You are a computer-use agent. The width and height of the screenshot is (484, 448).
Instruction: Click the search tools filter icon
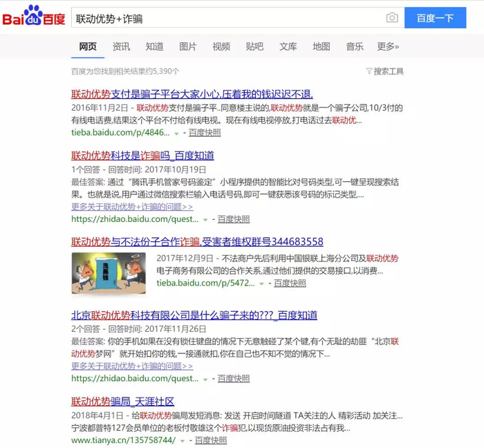point(369,71)
